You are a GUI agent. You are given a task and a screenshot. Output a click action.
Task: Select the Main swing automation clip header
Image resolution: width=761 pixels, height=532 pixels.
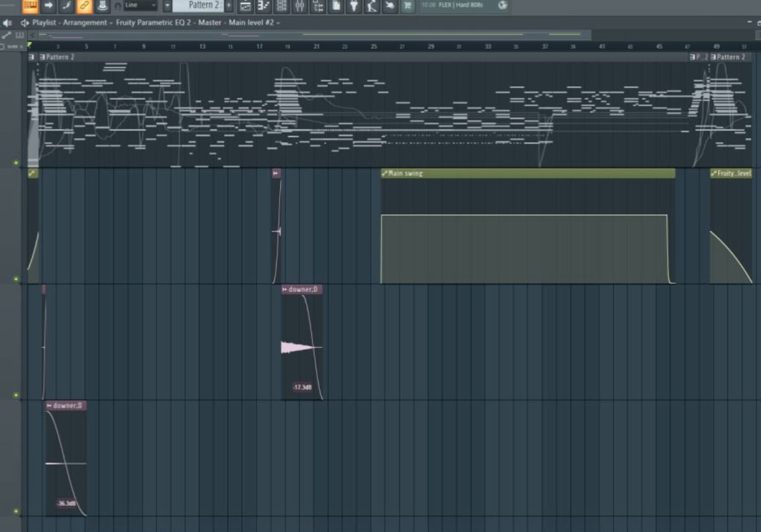[x=528, y=173]
